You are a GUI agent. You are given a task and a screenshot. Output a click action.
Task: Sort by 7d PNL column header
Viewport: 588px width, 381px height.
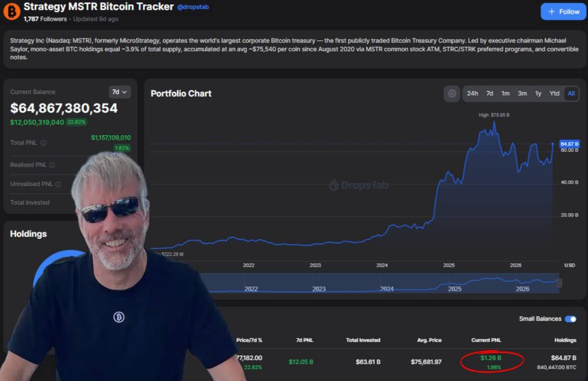[x=304, y=340]
